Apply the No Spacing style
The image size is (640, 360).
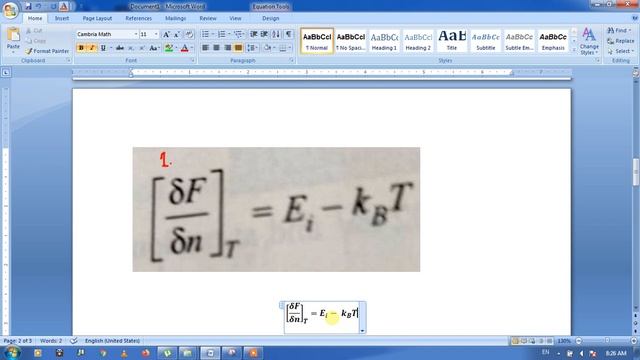351,41
